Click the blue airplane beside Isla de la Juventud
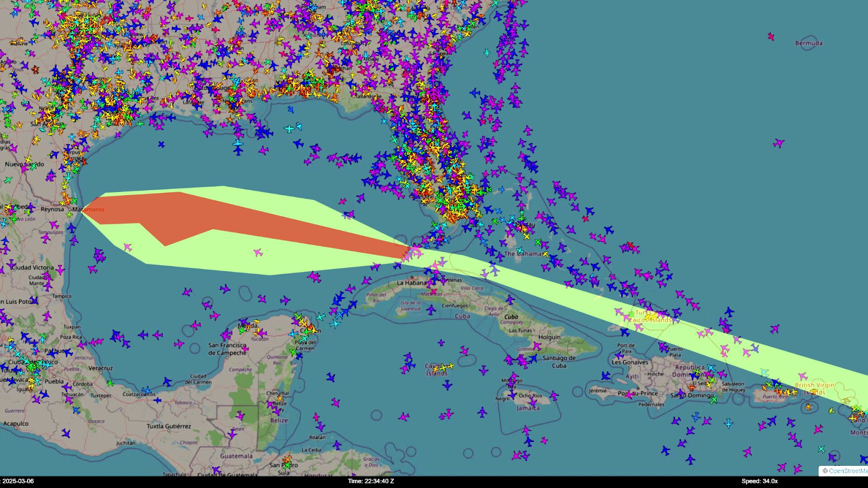The image size is (868, 488). click(431, 310)
